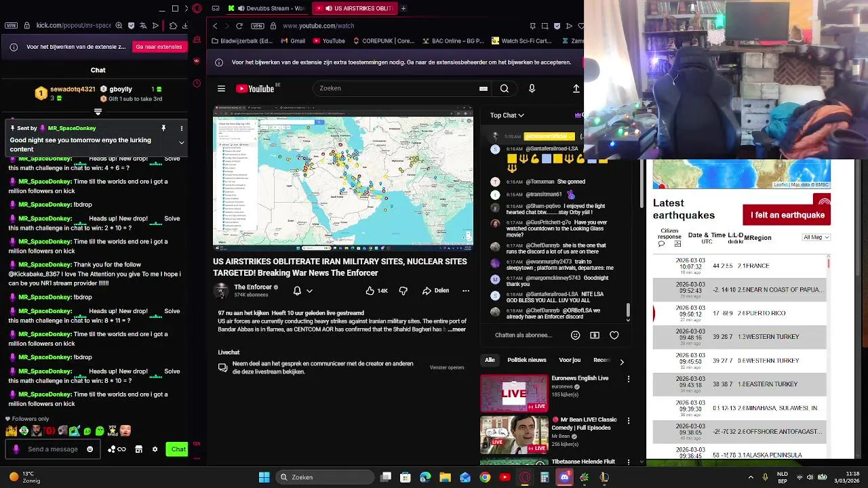868x488 pixels.
Task: Open the Windows Start menu
Action: 264,477
